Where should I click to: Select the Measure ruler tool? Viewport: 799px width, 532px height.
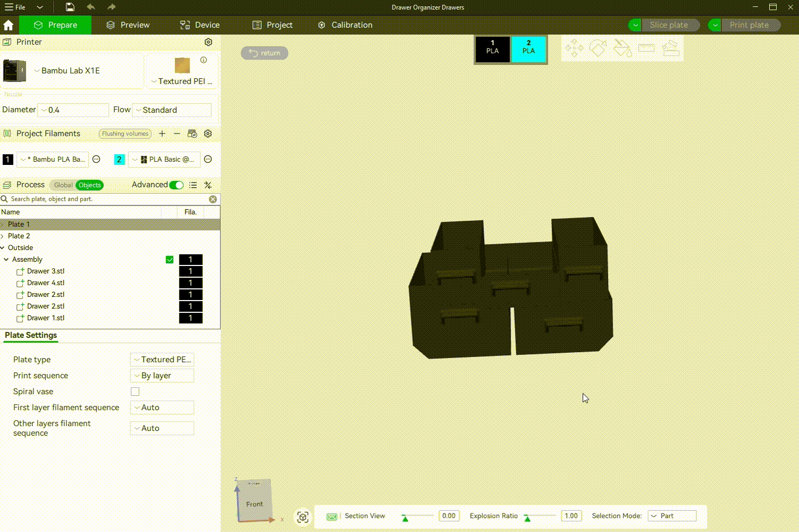point(646,48)
